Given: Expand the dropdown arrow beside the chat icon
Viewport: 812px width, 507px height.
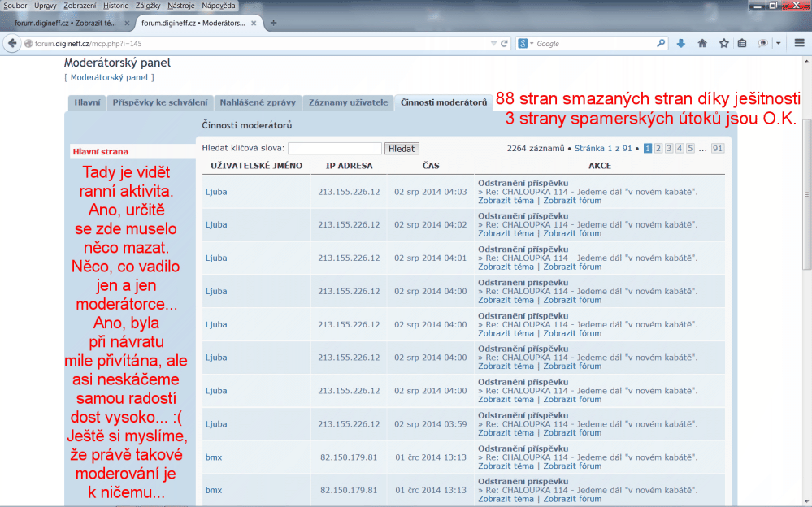Looking at the screenshot, I should 779,43.
